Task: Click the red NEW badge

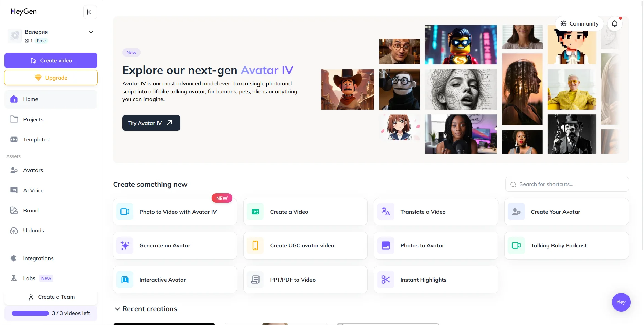Action: click(x=222, y=198)
